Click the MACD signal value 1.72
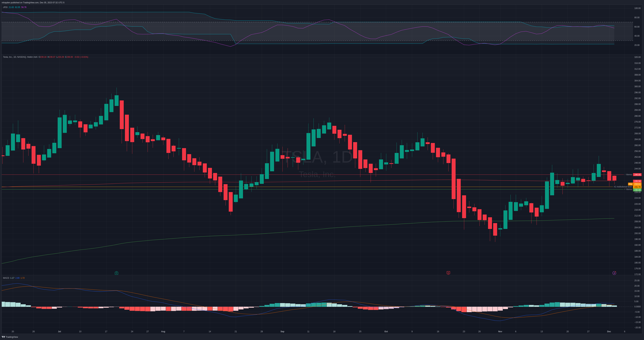Screen dimensions: 644x340 [x=23, y=278]
